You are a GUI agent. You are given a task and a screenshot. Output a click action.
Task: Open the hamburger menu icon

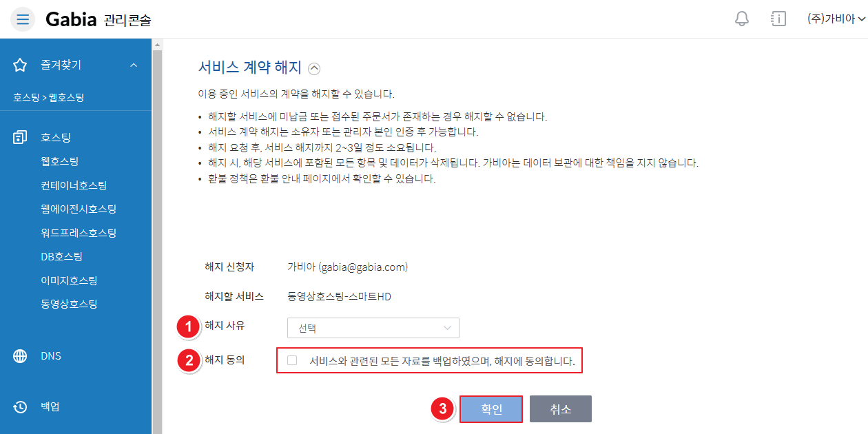[23, 19]
